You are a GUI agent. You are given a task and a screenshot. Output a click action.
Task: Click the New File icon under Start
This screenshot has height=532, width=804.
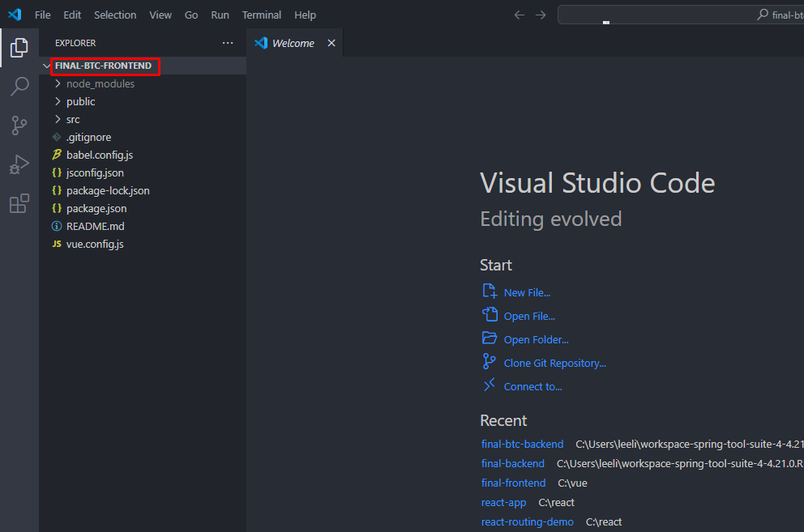point(490,292)
